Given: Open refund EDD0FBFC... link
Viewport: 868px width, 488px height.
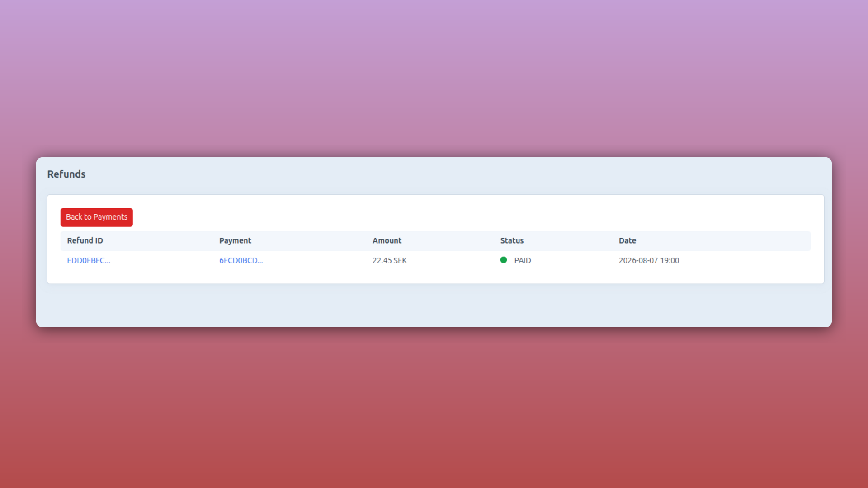Looking at the screenshot, I should pyautogui.click(x=89, y=260).
